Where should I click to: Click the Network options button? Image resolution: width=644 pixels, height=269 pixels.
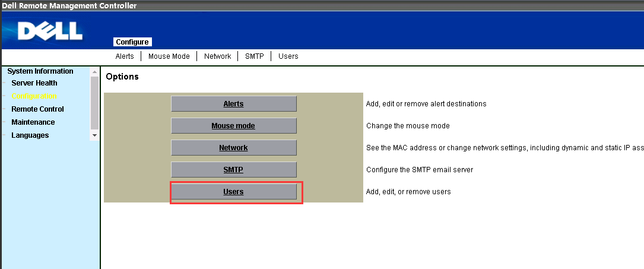click(x=234, y=148)
